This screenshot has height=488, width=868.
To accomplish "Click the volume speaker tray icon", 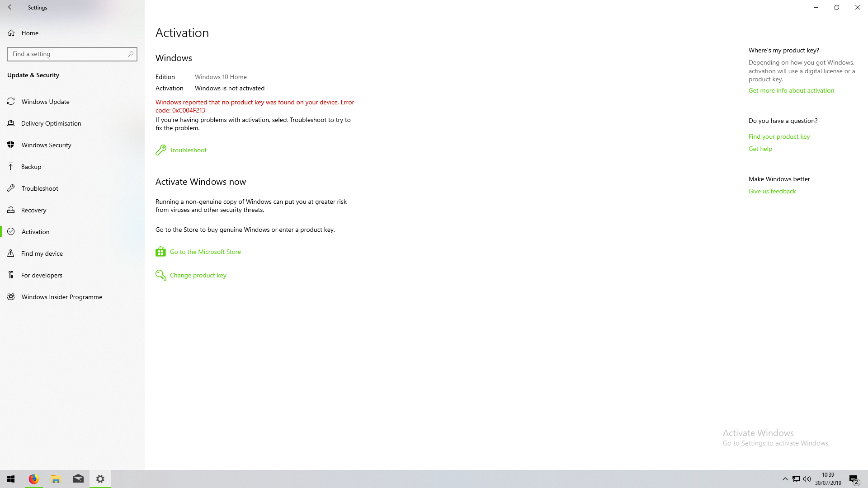I will pos(807,479).
